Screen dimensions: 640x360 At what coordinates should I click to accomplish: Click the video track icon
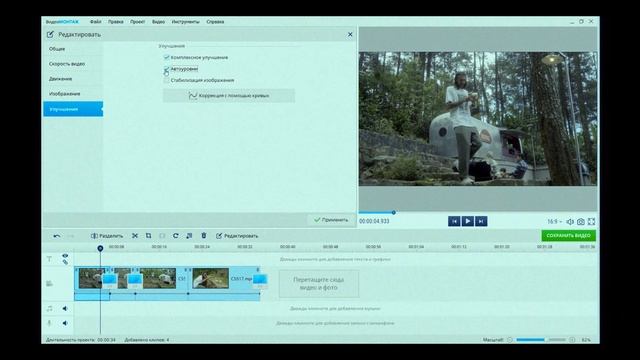(49, 283)
